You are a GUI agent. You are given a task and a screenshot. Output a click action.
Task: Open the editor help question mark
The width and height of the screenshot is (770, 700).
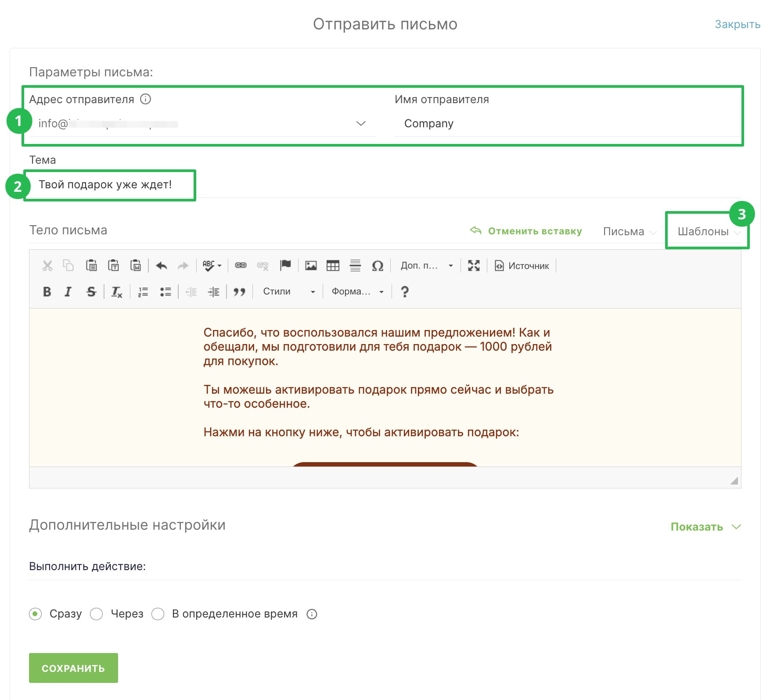[x=405, y=291]
